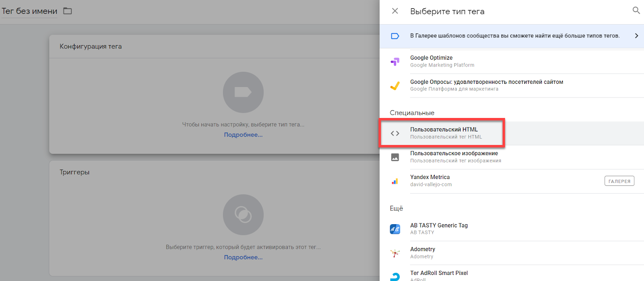Viewport: 644px width, 281px height.
Task: Click the Ещё section heading
Action: (x=396, y=208)
